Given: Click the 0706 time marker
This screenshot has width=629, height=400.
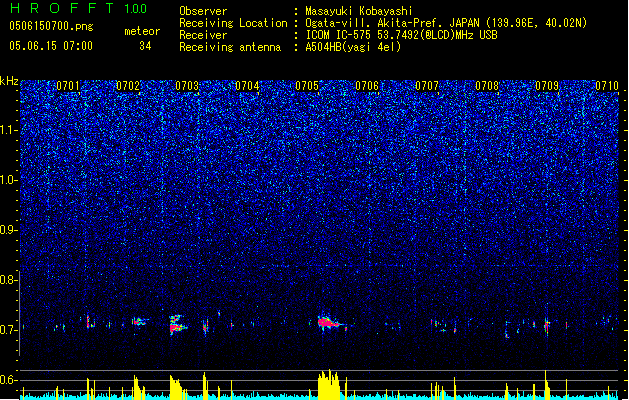Looking at the screenshot, I should click(x=367, y=86).
